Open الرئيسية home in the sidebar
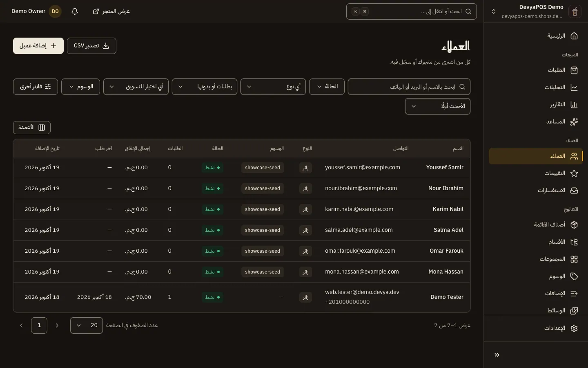 [x=536, y=36]
